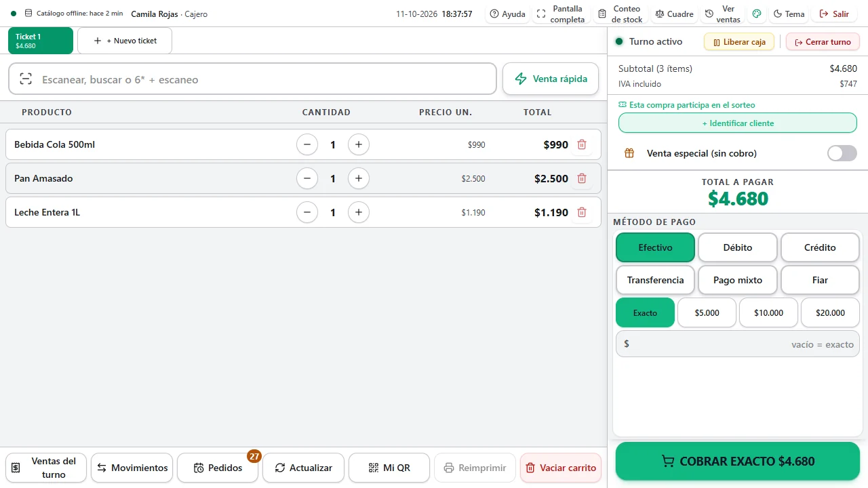Focus the Escanear, buscar search field
The width and height of the screenshot is (868, 488).
tap(252, 79)
